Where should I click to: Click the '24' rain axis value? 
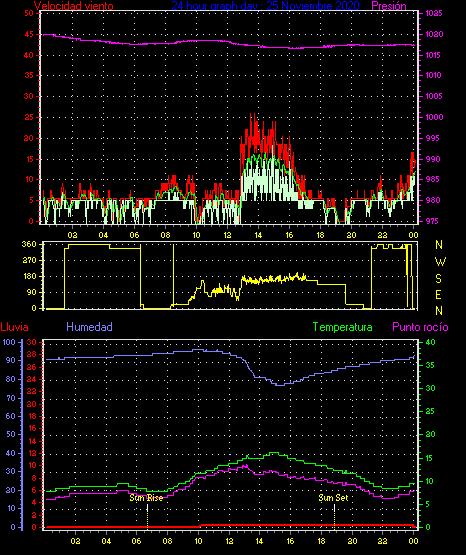32,379
